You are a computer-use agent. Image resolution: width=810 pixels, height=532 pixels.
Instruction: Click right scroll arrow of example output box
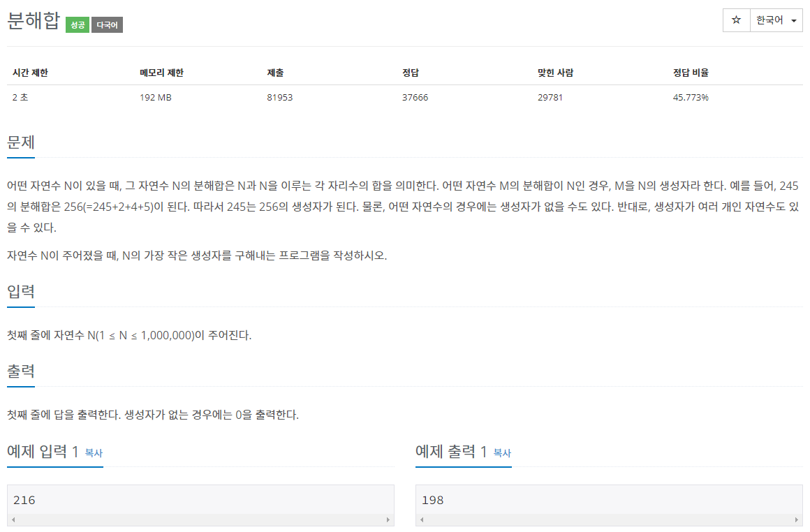click(797, 519)
